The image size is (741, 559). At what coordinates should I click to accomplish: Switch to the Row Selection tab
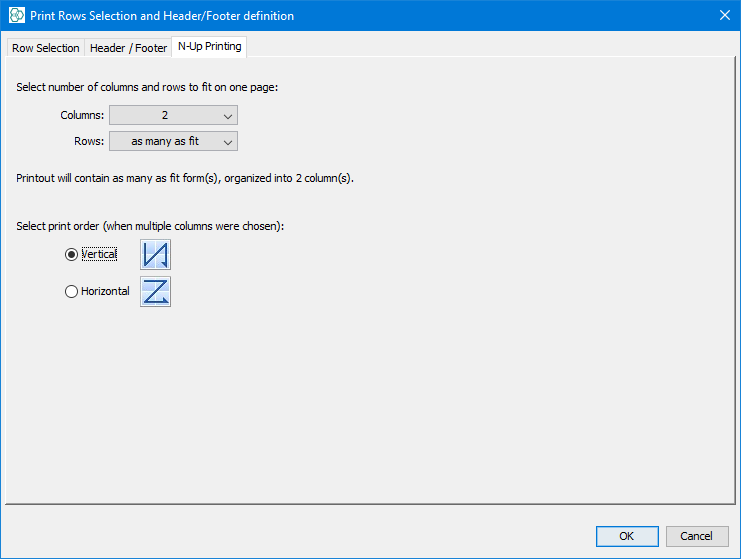45,48
